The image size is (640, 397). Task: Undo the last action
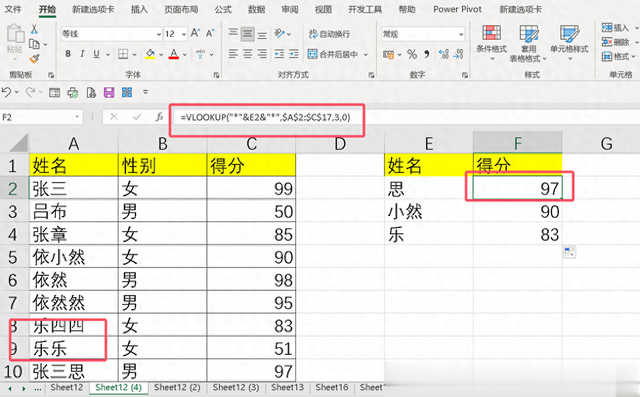(x=7, y=93)
